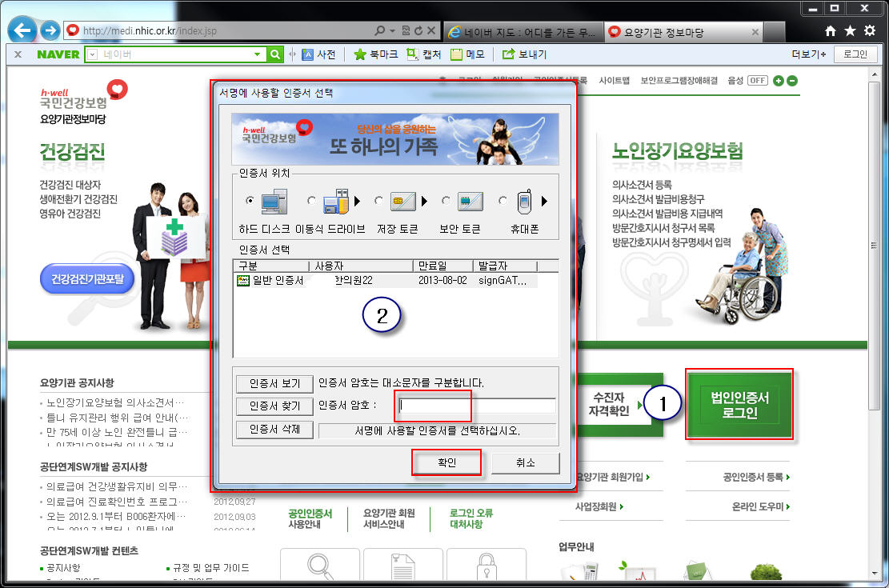The image size is (889, 588).
Task: Choose 휴대폰 radio button
Action: [503, 200]
